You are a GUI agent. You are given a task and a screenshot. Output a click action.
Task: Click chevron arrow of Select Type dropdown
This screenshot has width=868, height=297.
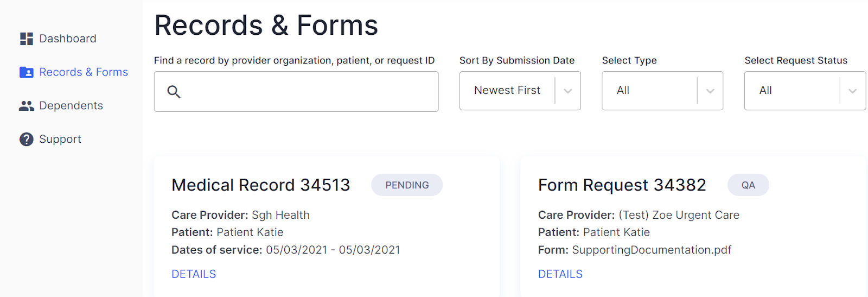(710, 91)
